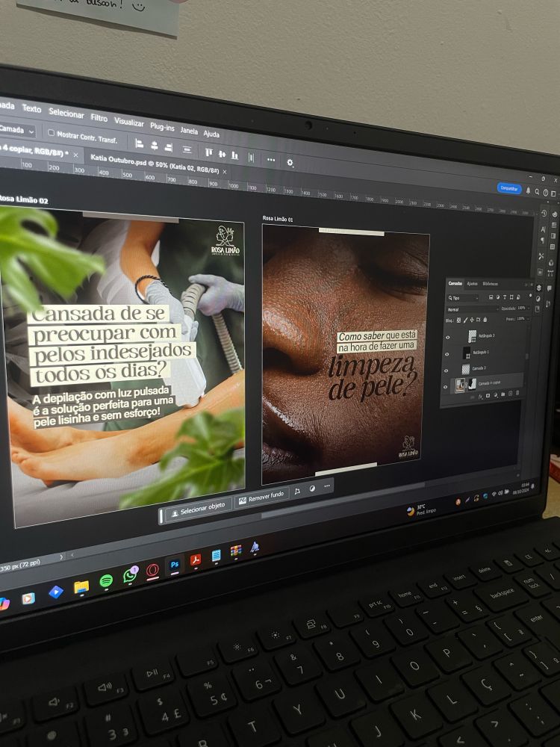Open more align options (three dots)
The height and width of the screenshot is (747, 560).
click(x=271, y=160)
